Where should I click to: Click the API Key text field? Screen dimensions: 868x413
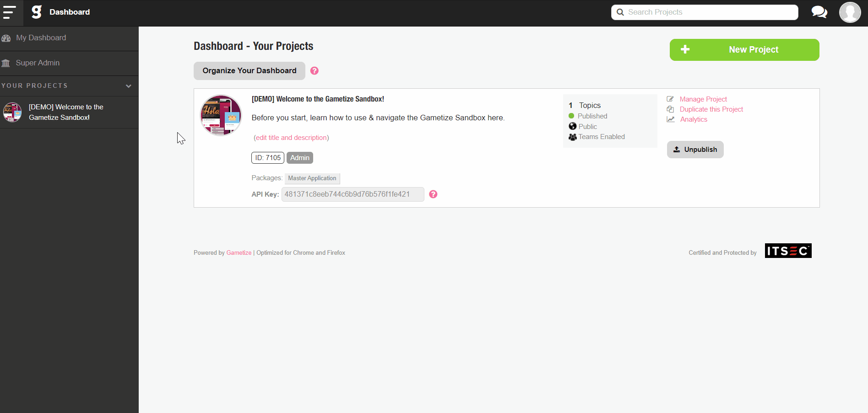click(x=353, y=194)
